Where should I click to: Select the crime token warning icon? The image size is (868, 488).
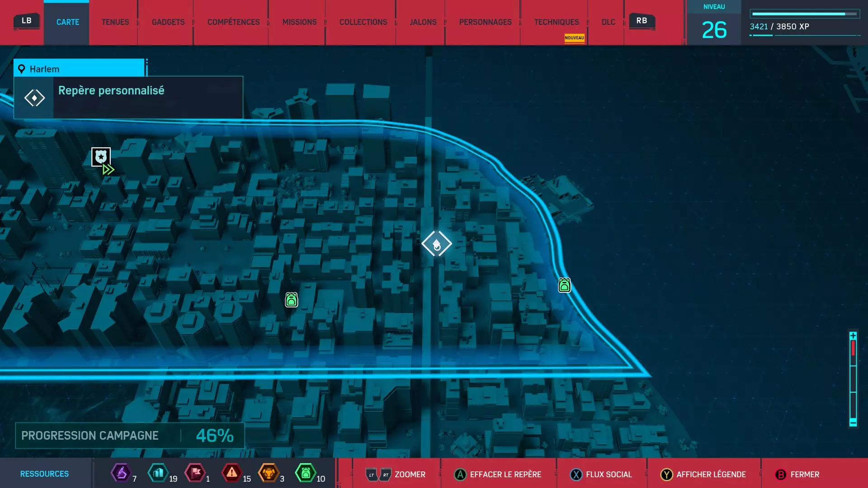232,473
